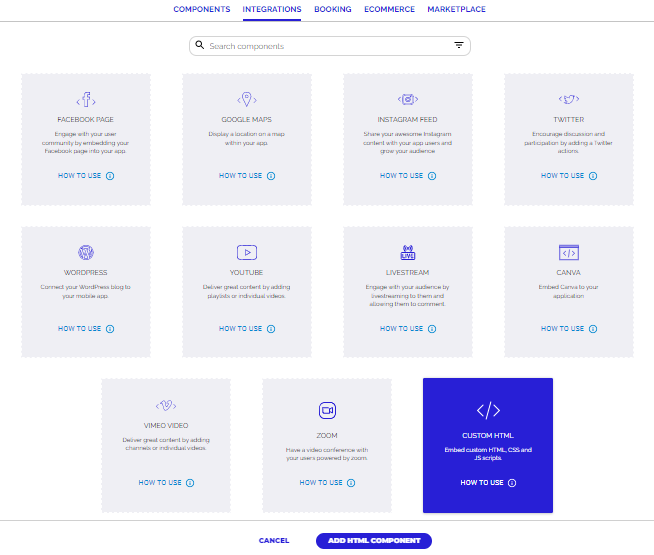The height and width of the screenshot is (555, 654).
Task: Click the Zoom camera icon
Action: pos(327,410)
